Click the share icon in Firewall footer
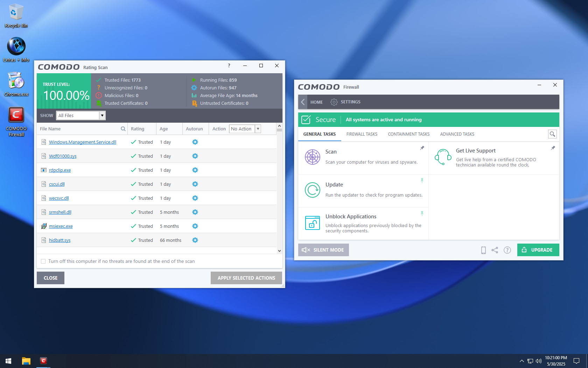Screen dimensions: 588x368 click(x=495, y=250)
